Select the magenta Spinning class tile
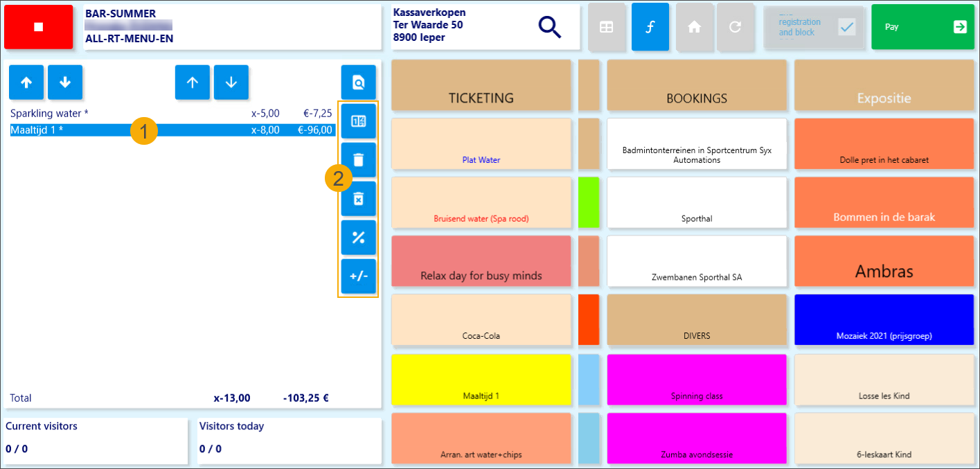980x469 pixels. click(697, 380)
